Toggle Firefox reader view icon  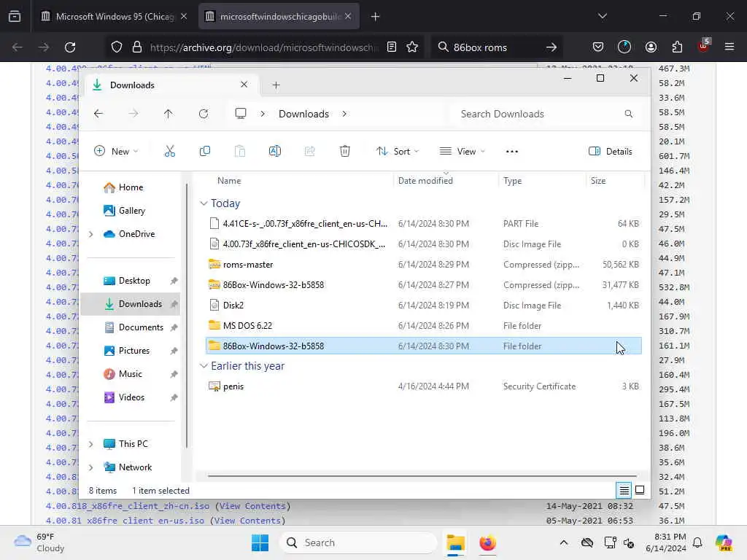(392, 47)
